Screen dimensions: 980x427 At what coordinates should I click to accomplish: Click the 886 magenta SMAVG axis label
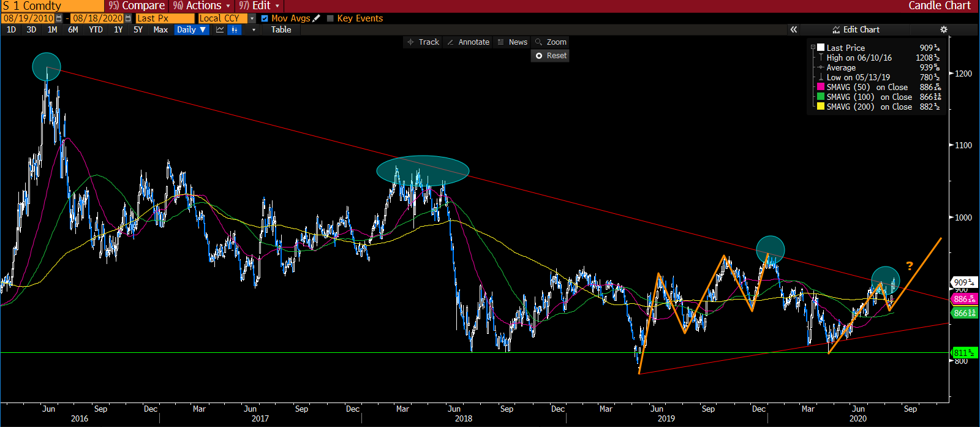click(x=964, y=299)
